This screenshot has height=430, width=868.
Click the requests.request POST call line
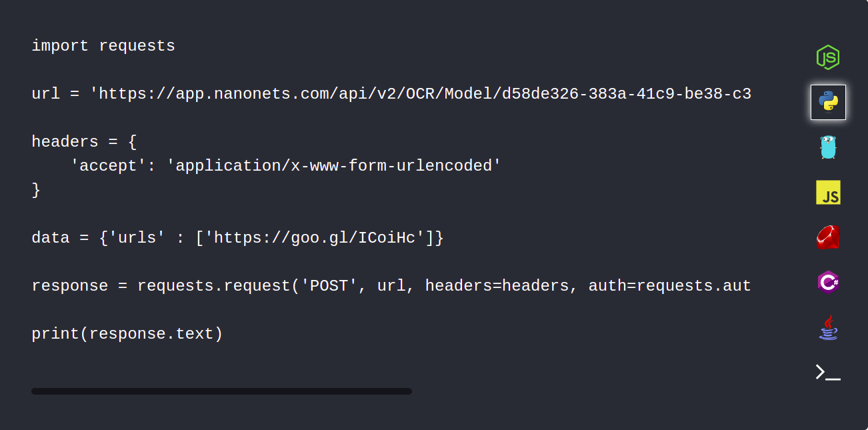(x=390, y=285)
